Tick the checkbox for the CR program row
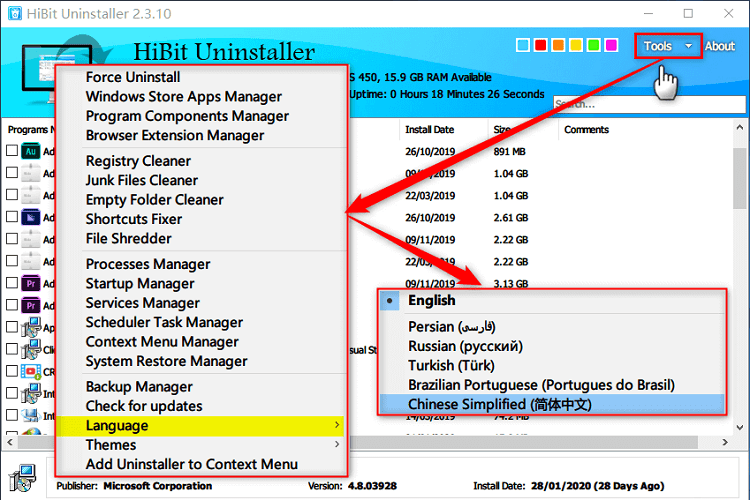The width and height of the screenshot is (750, 500). click(x=12, y=371)
